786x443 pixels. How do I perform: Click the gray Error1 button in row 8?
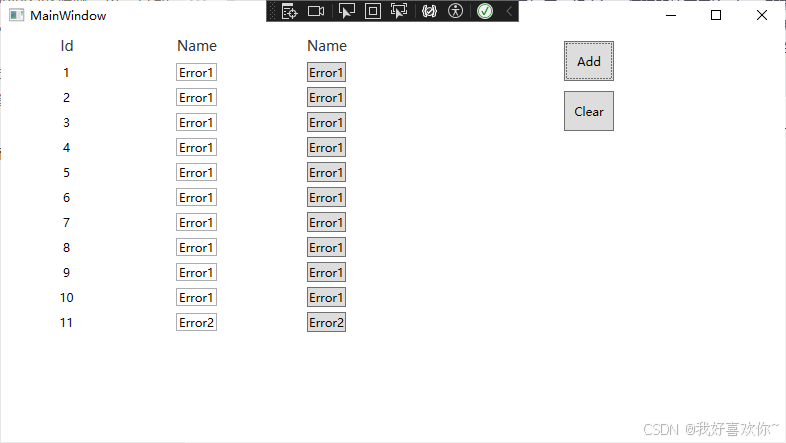[x=326, y=248]
